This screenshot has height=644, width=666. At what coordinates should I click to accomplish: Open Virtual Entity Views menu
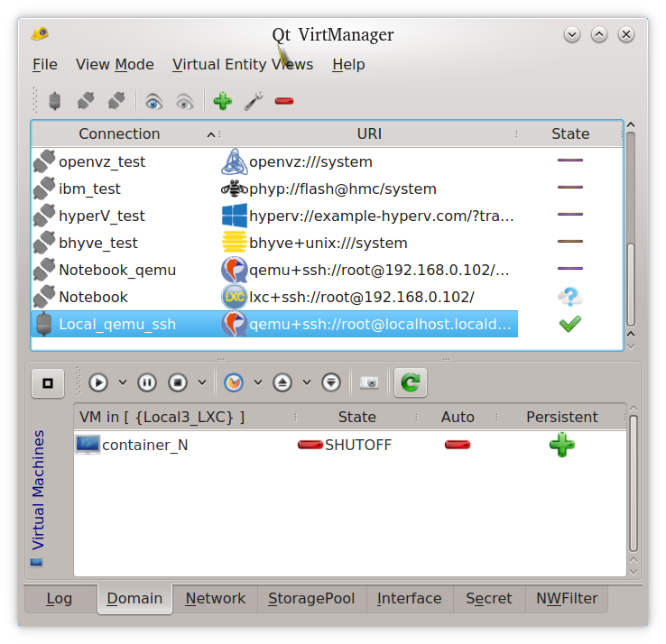(x=243, y=65)
